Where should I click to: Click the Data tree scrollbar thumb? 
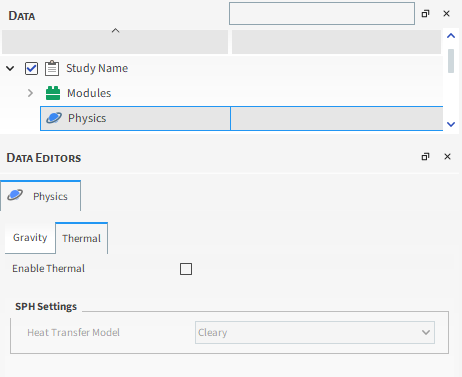pos(451,61)
